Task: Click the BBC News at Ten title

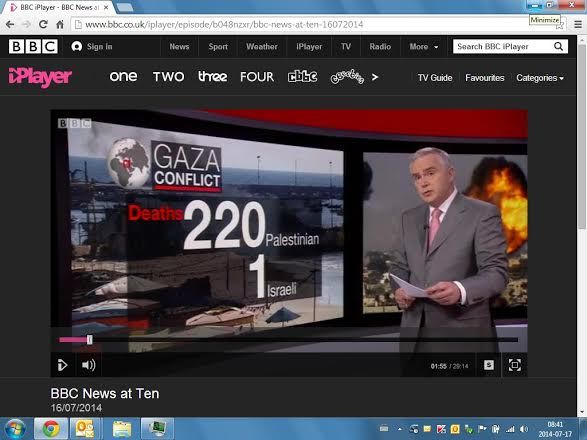Action: pos(105,394)
